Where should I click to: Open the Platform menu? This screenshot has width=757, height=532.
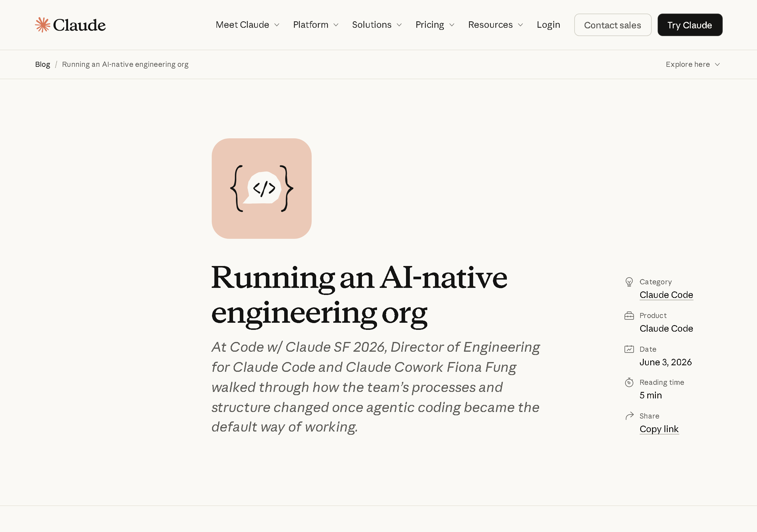click(x=316, y=25)
